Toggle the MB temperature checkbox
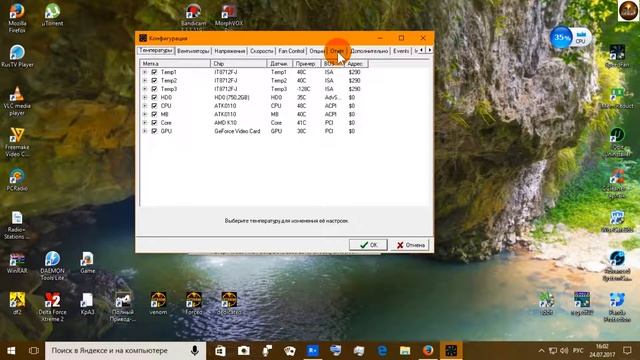Viewport: 640px width, 360px height. [x=154, y=114]
